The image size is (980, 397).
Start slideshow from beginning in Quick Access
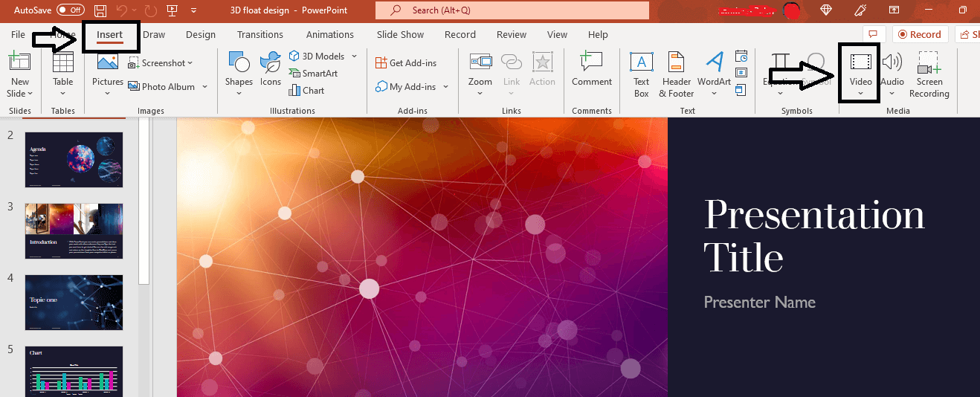173,10
